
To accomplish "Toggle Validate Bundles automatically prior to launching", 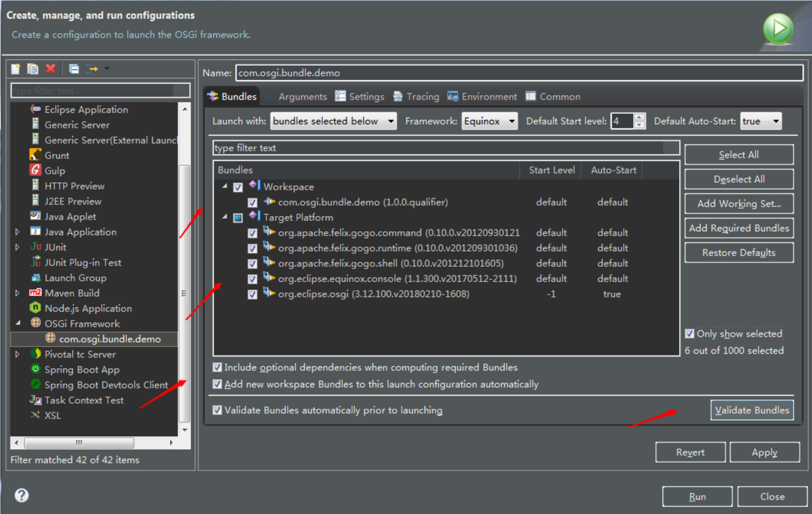I will [x=217, y=410].
